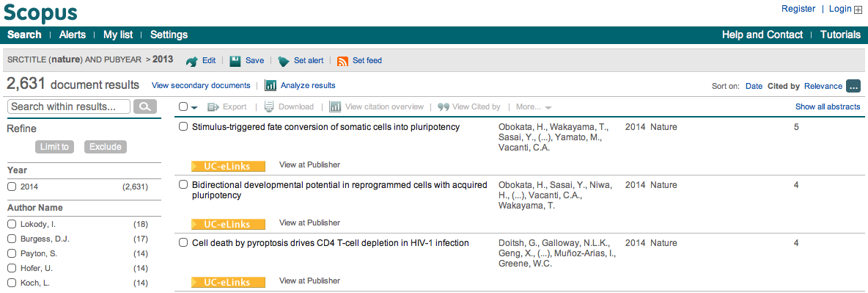
Task: Click the Limit to button
Action: (x=54, y=147)
